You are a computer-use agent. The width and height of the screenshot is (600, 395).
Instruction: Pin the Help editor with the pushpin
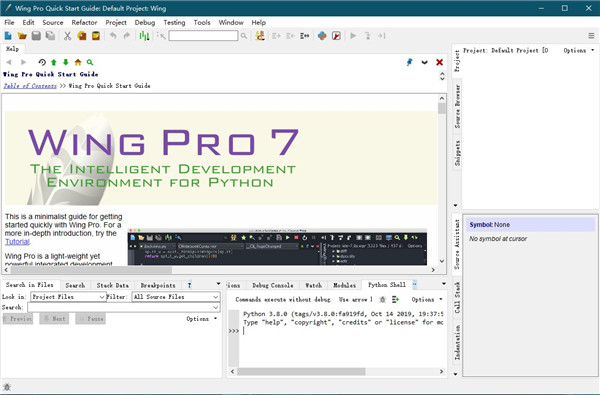point(409,62)
